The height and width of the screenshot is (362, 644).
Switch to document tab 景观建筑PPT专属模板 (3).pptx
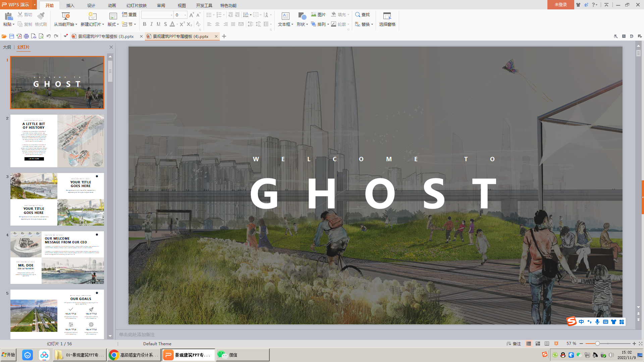tap(106, 36)
